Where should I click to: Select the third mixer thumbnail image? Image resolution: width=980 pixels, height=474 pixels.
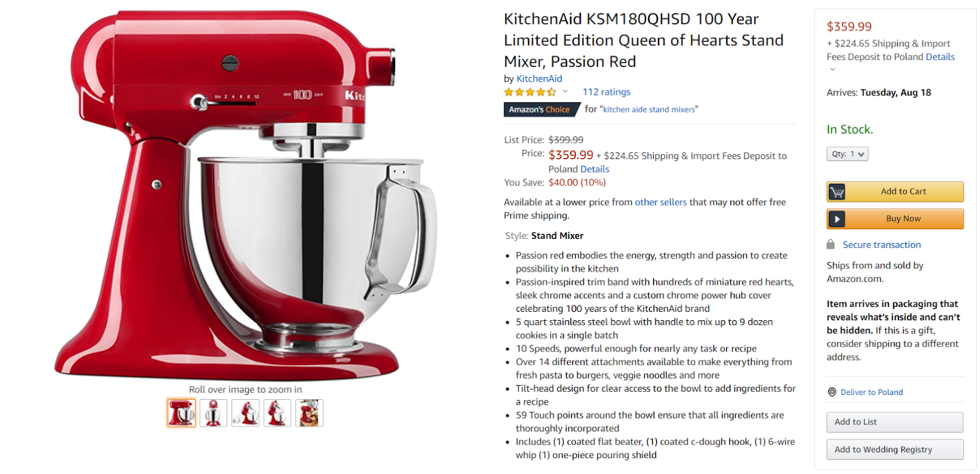pyautogui.click(x=246, y=413)
